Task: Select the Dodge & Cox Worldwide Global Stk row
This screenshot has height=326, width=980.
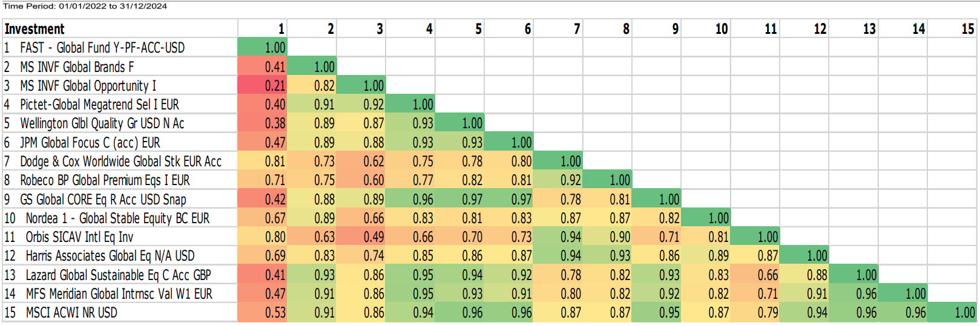Action: point(120,161)
